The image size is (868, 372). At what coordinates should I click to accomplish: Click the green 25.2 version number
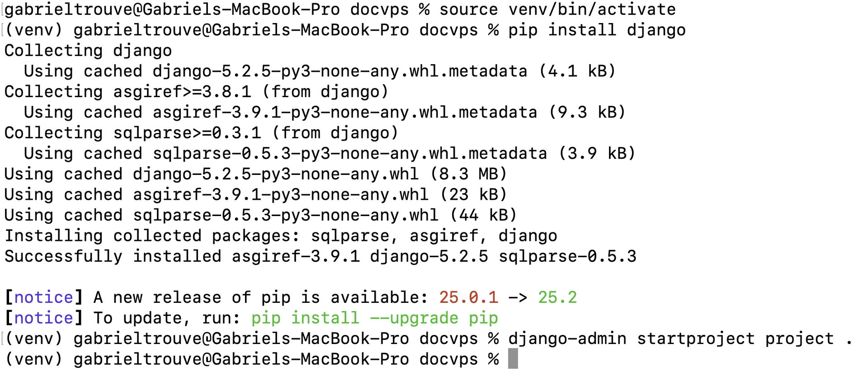click(x=557, y=297)
